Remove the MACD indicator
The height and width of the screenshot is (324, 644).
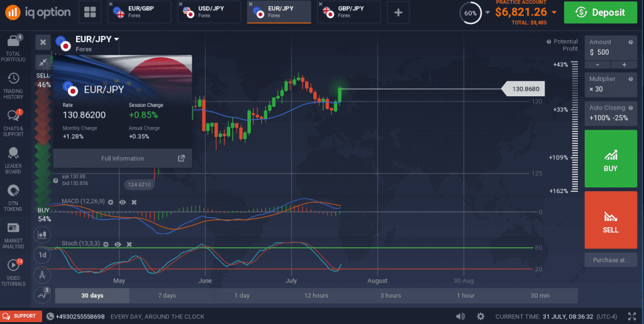point(134,202)
